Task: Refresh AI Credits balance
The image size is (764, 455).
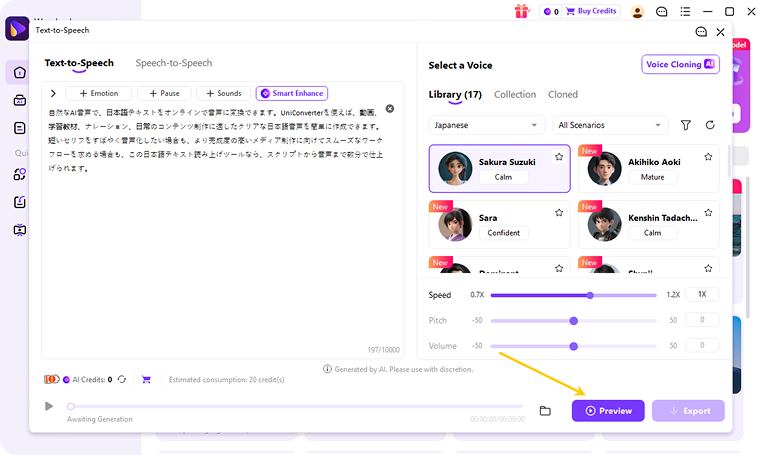Action: 122,379
